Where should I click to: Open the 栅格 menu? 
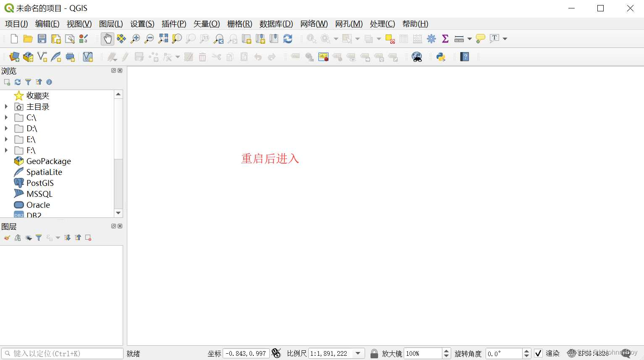(239, 24)
